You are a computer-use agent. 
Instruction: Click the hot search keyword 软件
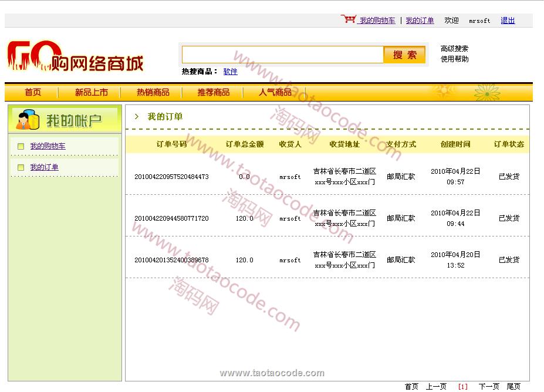tap(230, 72)
